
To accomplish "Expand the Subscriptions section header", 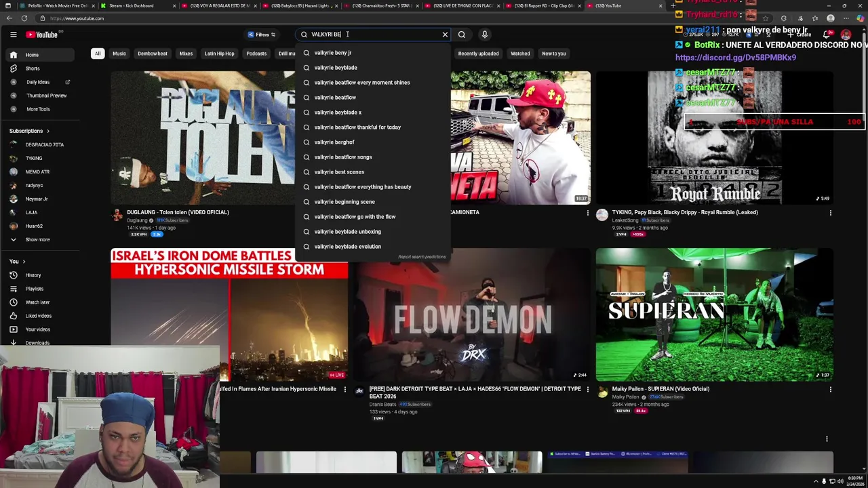I will (x=30, y=131).
